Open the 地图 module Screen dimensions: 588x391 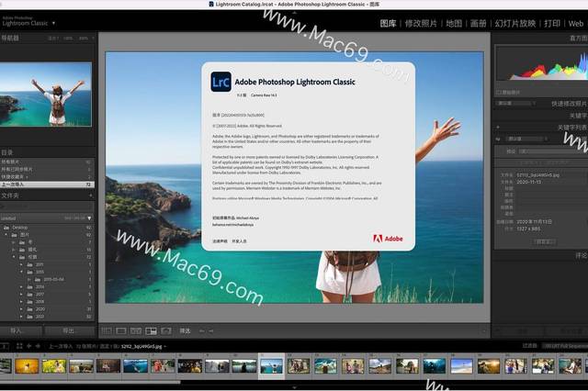point(454,24)
